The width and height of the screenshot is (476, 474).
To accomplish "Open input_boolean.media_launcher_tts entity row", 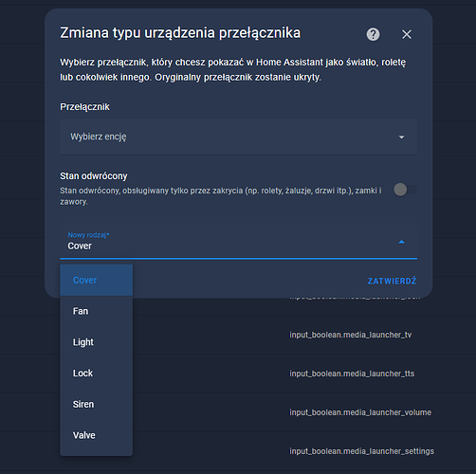I will [352, 374].
